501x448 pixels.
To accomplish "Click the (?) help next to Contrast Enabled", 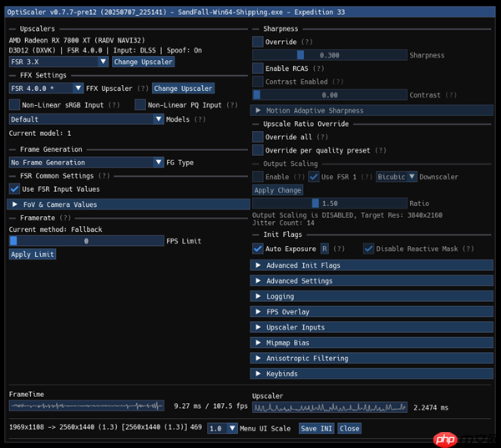I will [x=338, y=82].
